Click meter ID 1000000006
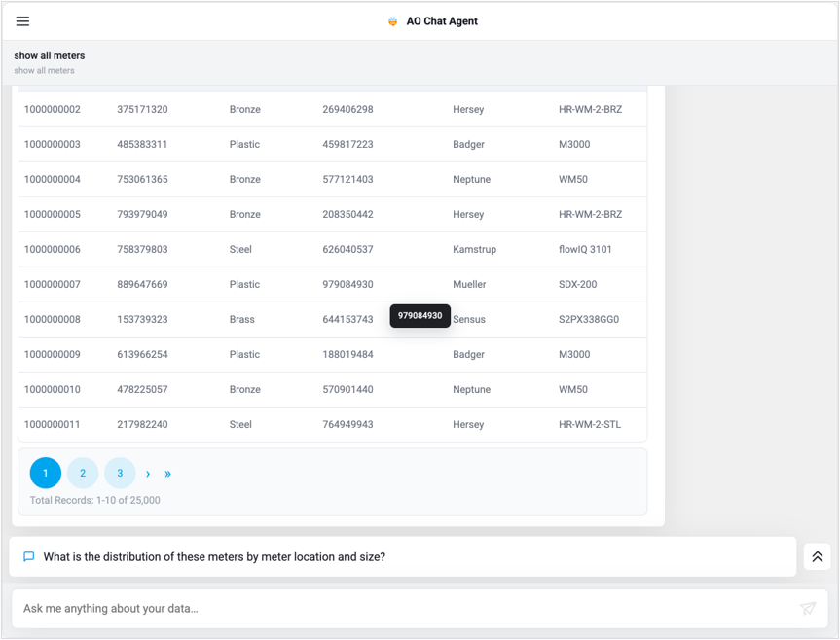 53,249
